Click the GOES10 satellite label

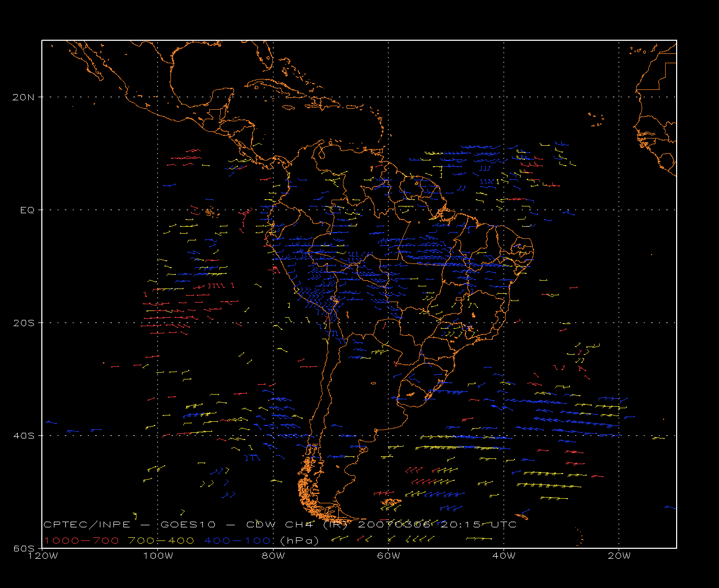coord(188,524)
